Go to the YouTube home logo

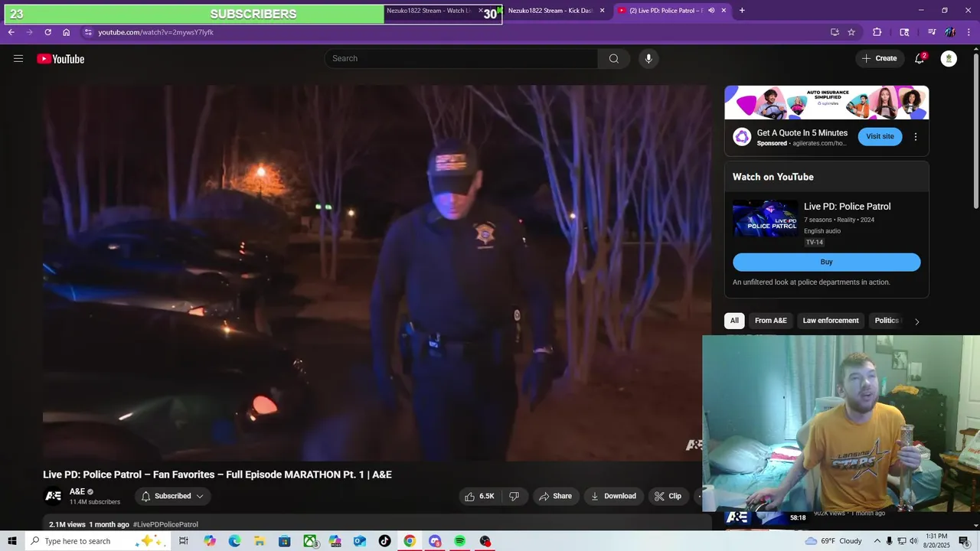[60, 59]
